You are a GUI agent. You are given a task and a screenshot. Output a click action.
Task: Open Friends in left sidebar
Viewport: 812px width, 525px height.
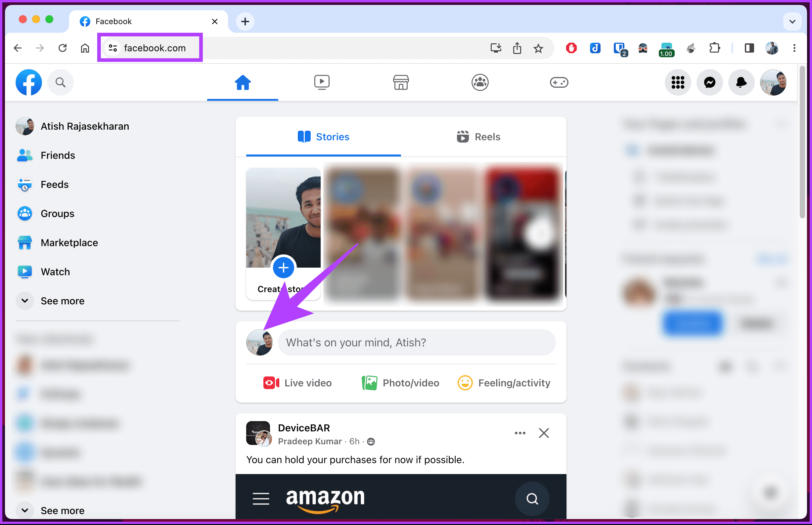click(x=97, y=155)
